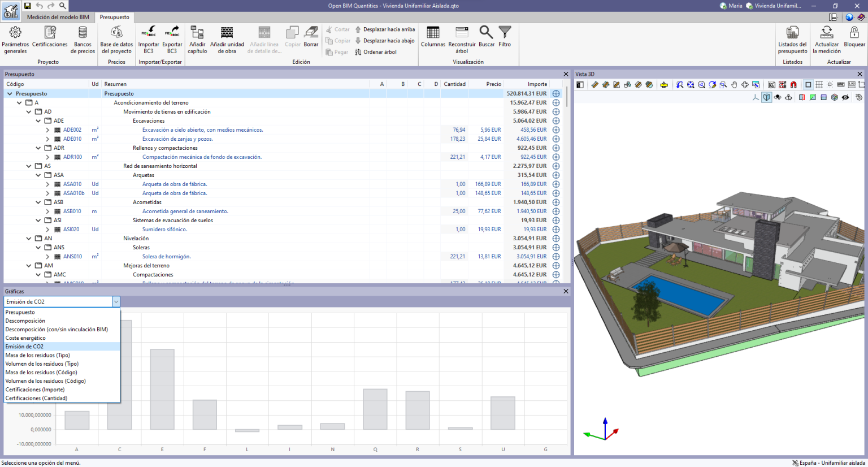Expand the ASA010 item
Viewport: 868px width, 467px height.
47,184
